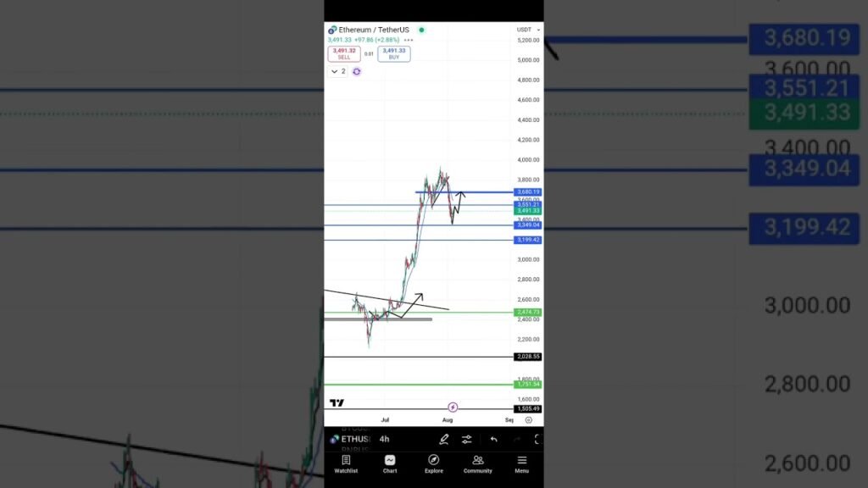Open the three-dot more options

[409, 40]
